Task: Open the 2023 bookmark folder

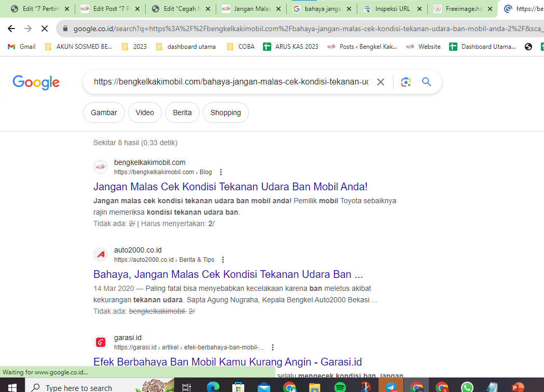Action: tap(134, 47)
